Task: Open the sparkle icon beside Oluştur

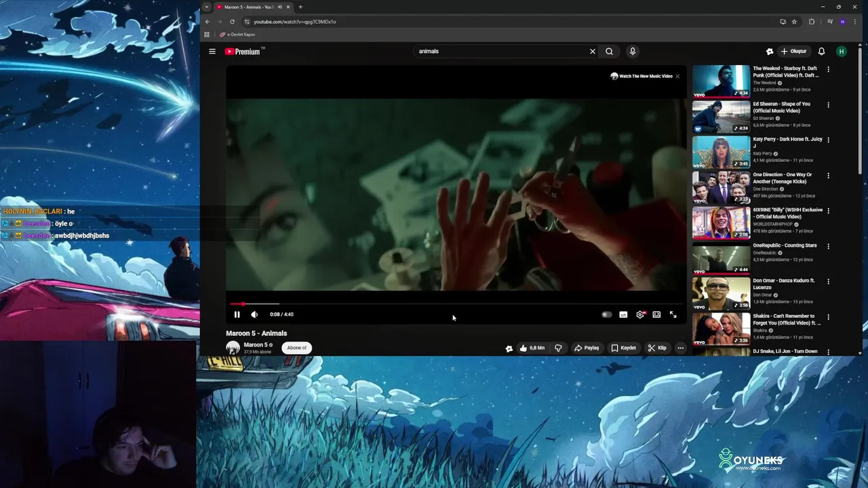Action: coord(770,52)
